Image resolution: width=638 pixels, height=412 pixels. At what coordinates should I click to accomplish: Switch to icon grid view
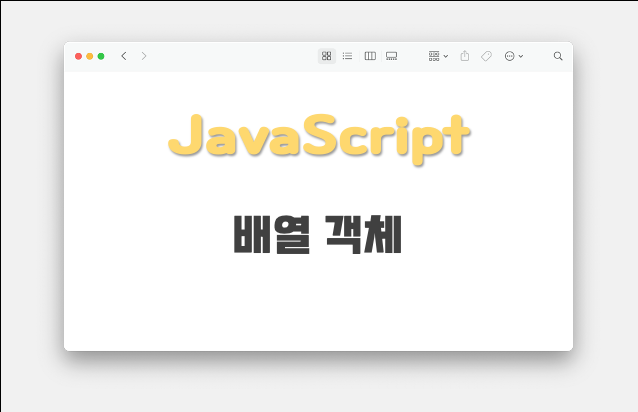[327, 56]
